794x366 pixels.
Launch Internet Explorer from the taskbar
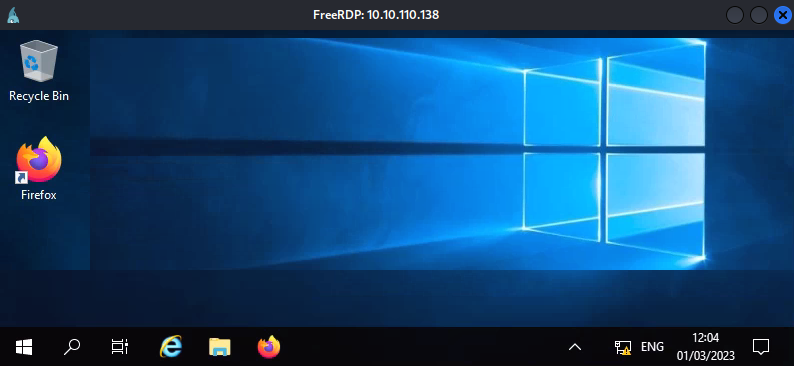coord(171,347)
